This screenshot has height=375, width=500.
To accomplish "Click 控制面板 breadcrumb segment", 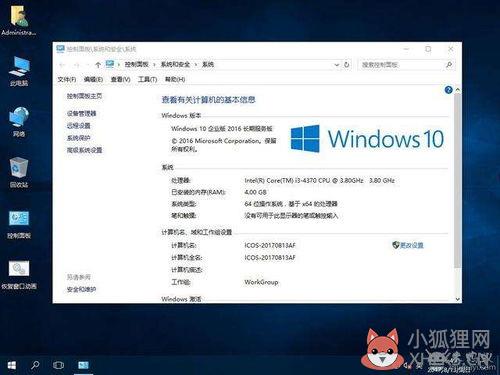I will [137, 65].
